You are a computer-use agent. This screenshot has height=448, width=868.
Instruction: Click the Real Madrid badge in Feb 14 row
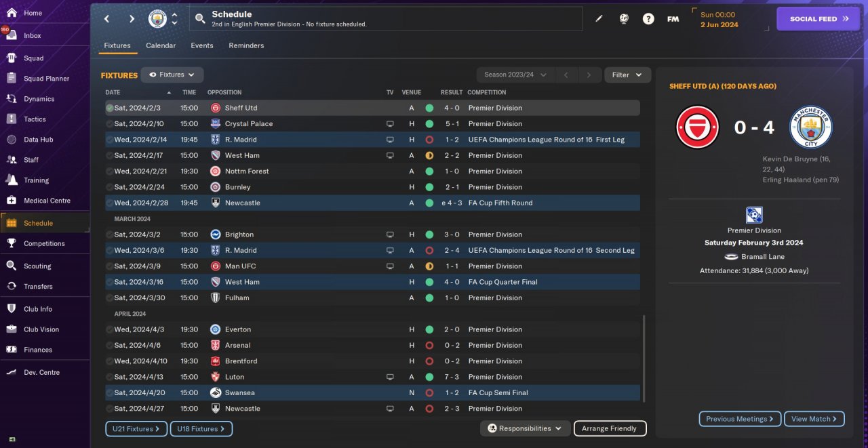point(215,140)
